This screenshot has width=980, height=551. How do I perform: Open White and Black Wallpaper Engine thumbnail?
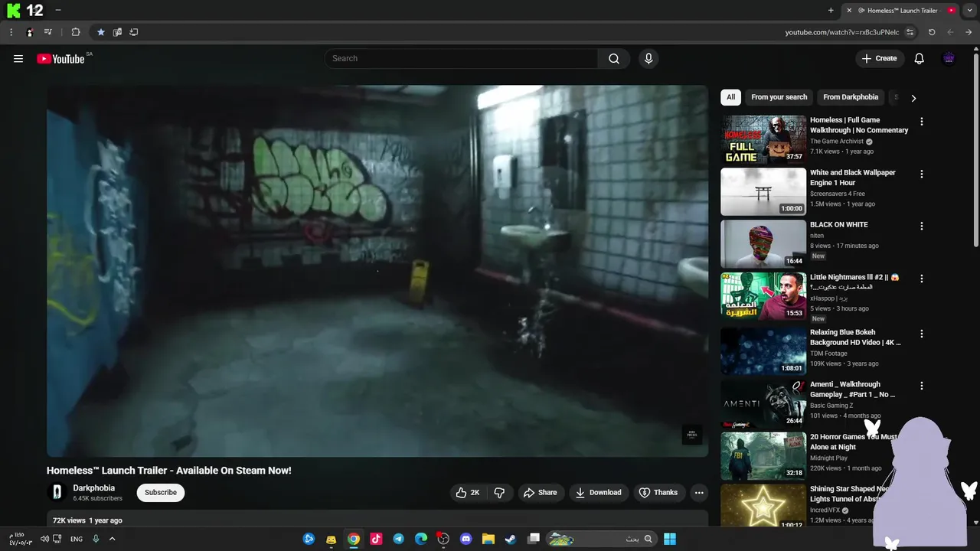pyautogui.click(x=763, y=192)
